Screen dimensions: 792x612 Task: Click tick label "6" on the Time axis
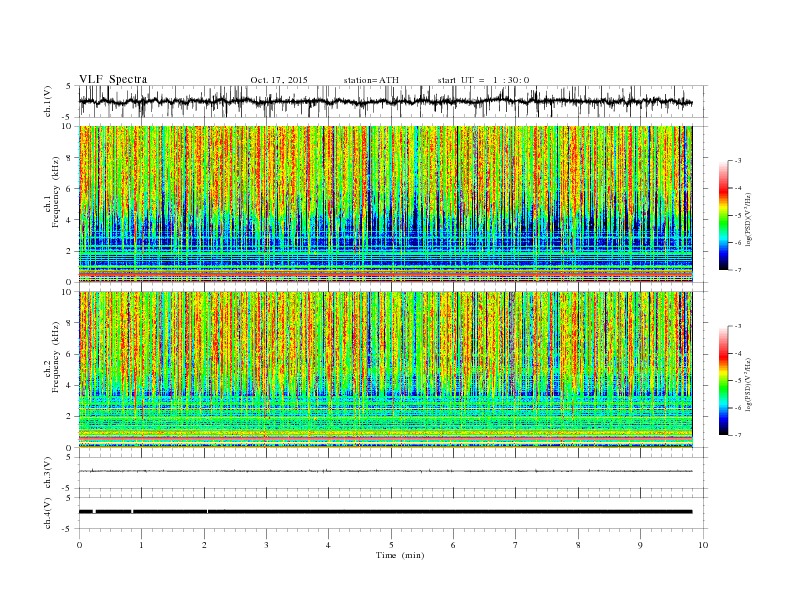[x=453, y=545]
